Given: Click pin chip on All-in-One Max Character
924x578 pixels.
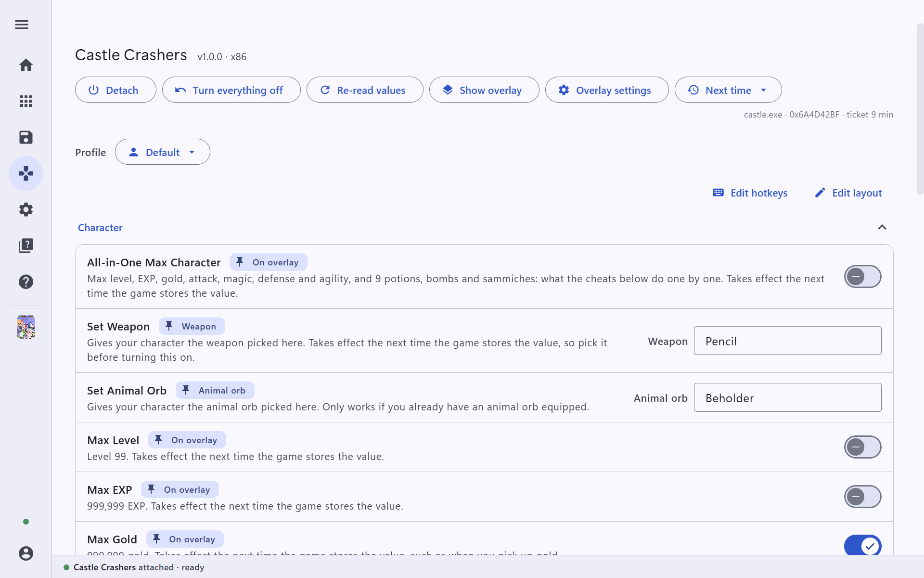Looking at the screenshot, I should tap(269, 263).
